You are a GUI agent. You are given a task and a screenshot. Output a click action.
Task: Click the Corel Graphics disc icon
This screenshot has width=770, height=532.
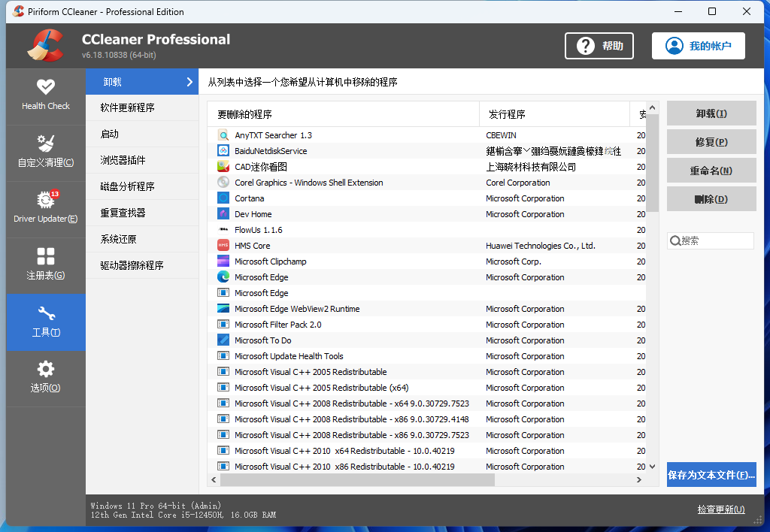(223, 182)
